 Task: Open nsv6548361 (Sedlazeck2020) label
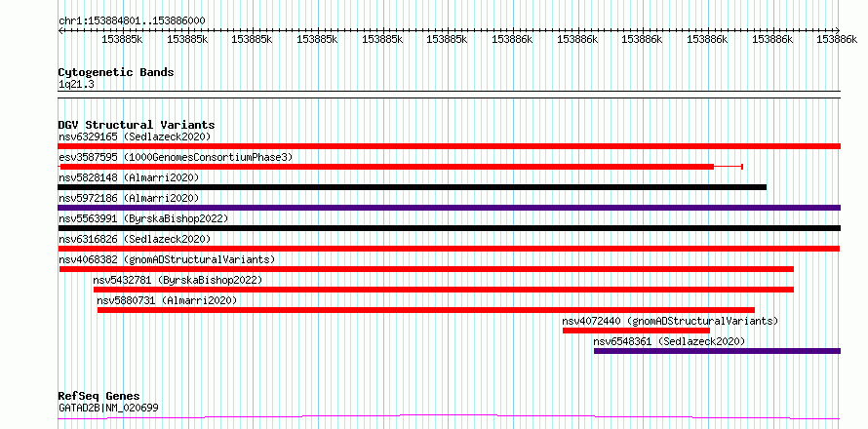tap(669, 341)
